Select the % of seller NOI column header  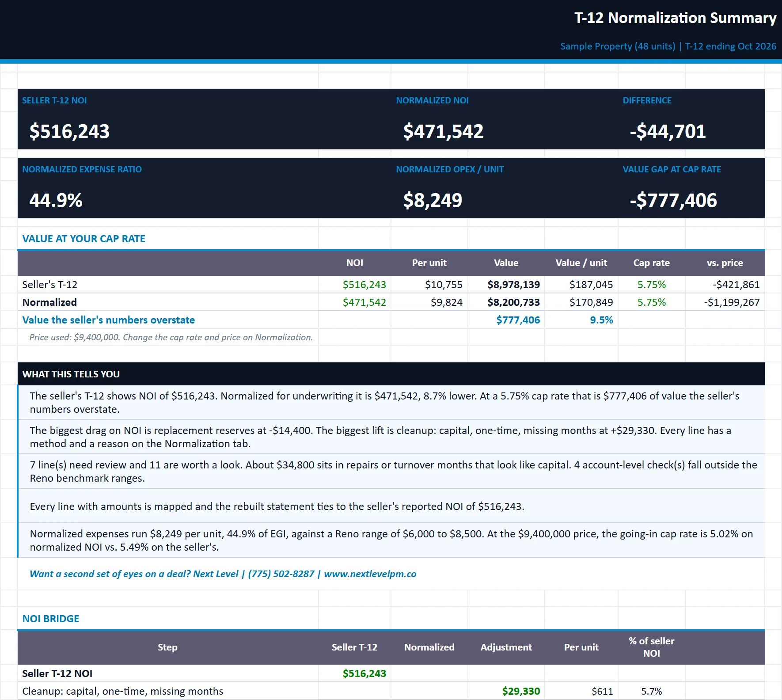651,647
